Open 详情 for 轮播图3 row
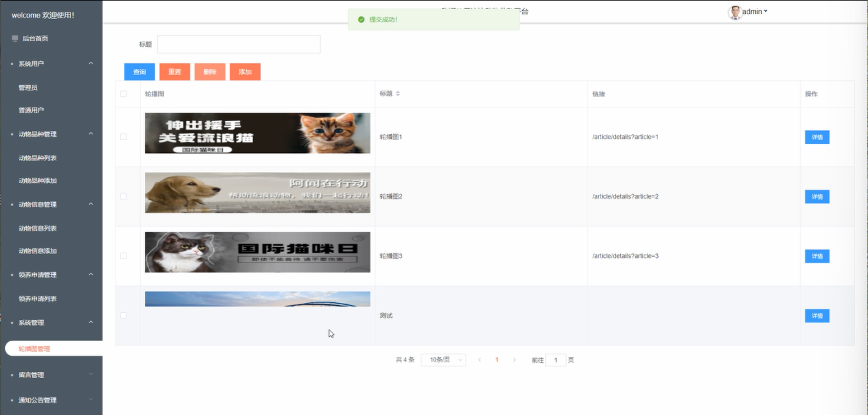868x415 pixels. 817,256
